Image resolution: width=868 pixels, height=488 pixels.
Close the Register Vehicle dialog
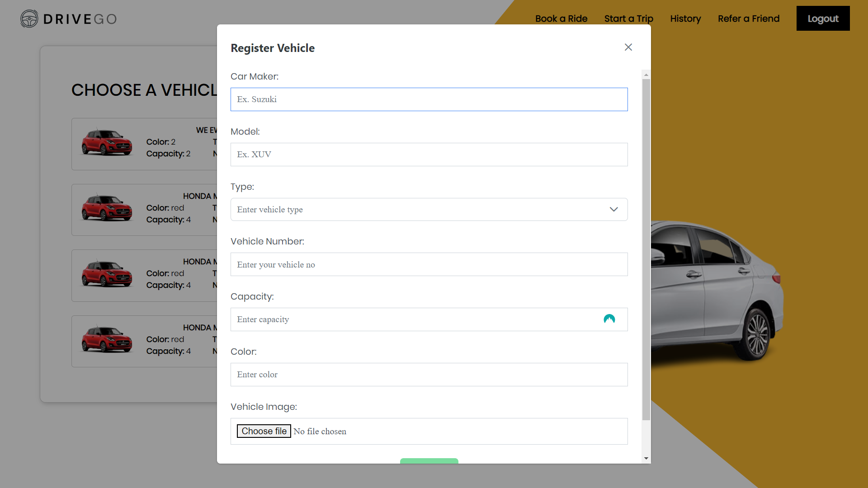(628, 47)
